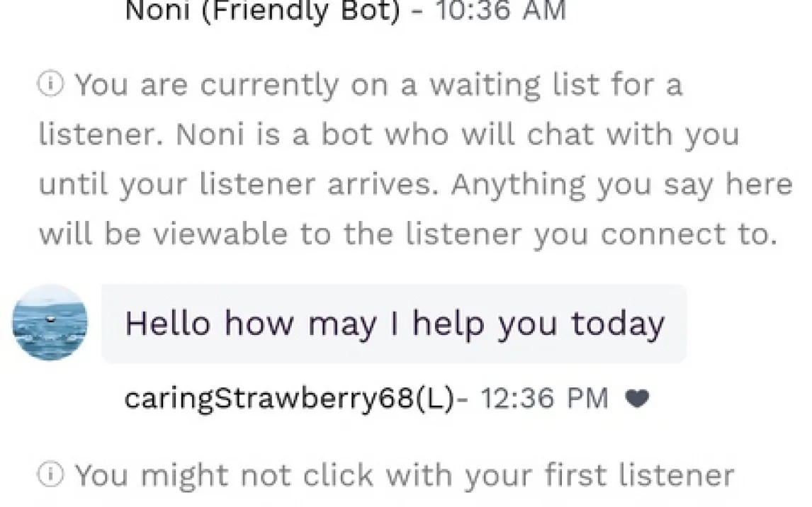The width and height of the screenshot is (812, 507).
Task: Select the 'Hello how may I help you today' bubble
Action: 394,324
